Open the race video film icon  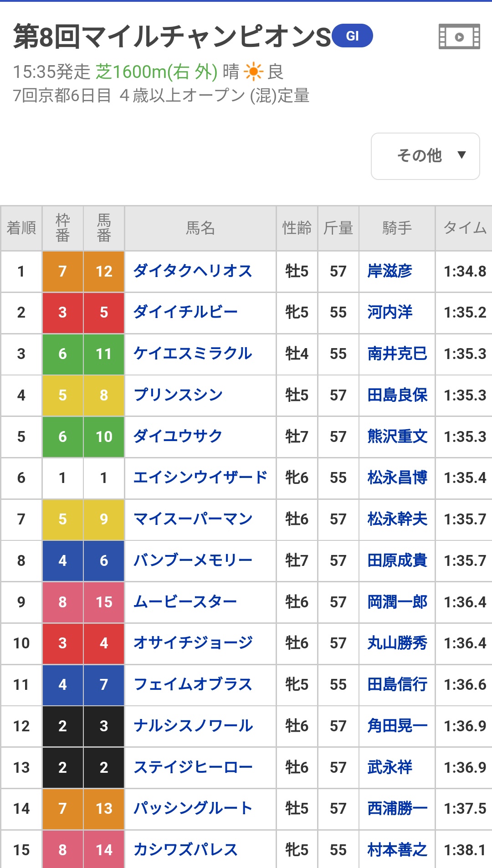[x=459, y=36]
